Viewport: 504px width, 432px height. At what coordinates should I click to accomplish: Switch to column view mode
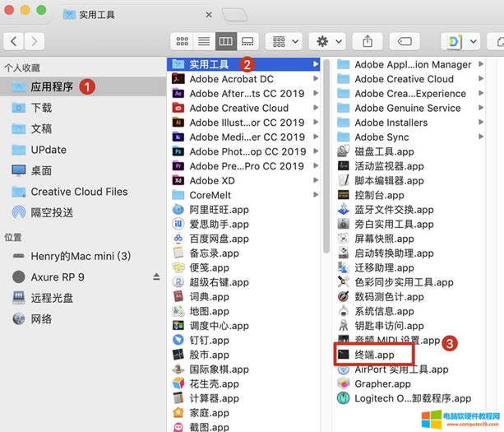tap(226, 41)
